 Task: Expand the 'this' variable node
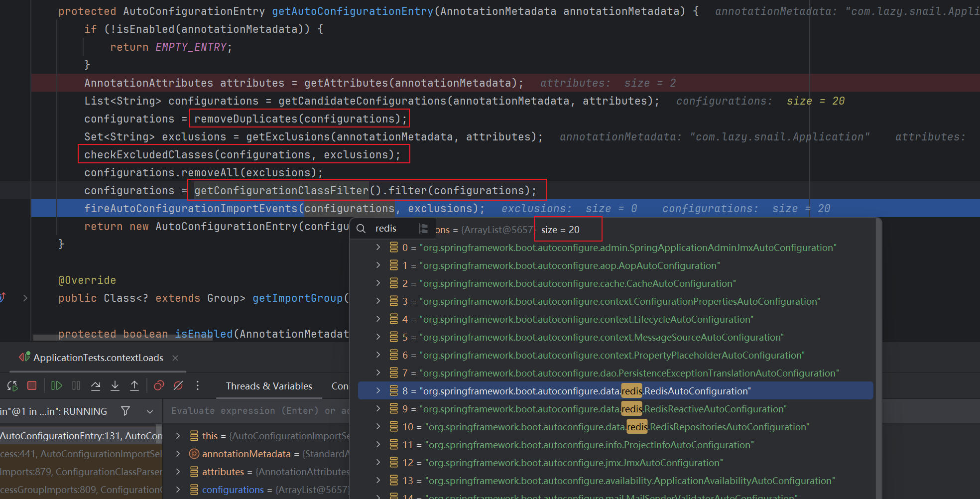[178, 436]
